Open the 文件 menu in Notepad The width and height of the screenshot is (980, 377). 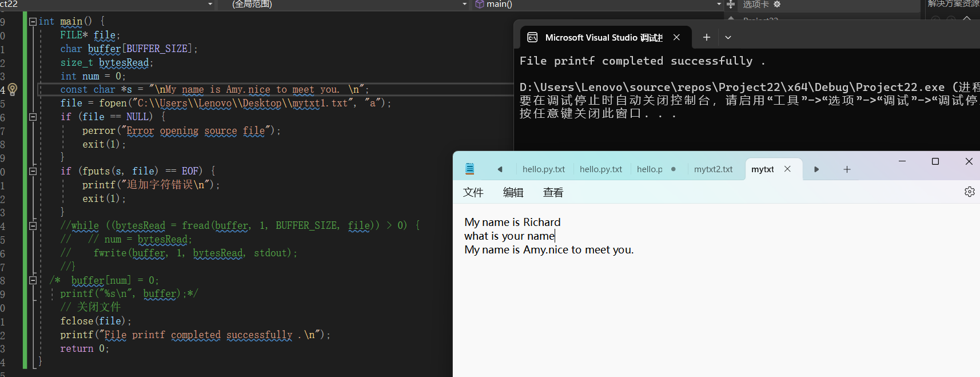coord(473,193)
